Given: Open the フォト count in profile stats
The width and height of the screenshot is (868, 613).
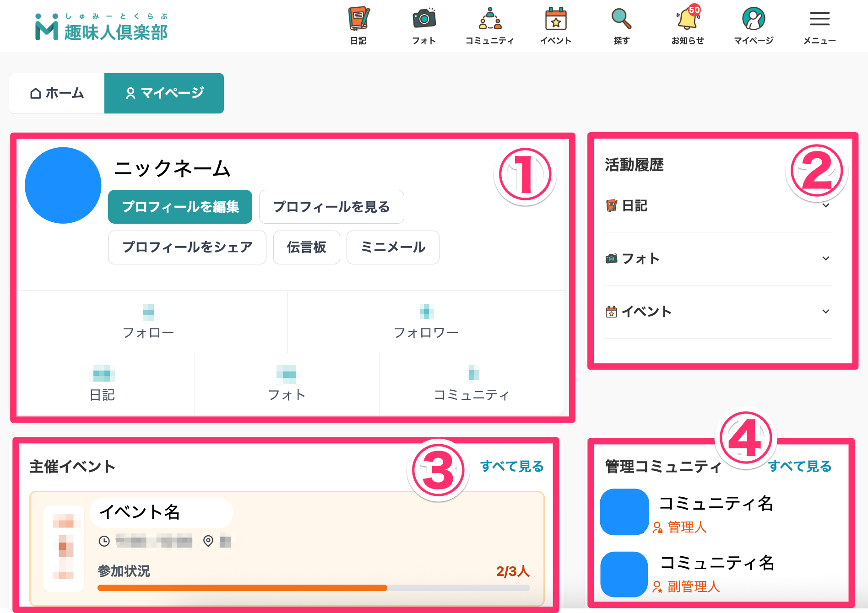Looking at the screenshot, I should point(287,384).
